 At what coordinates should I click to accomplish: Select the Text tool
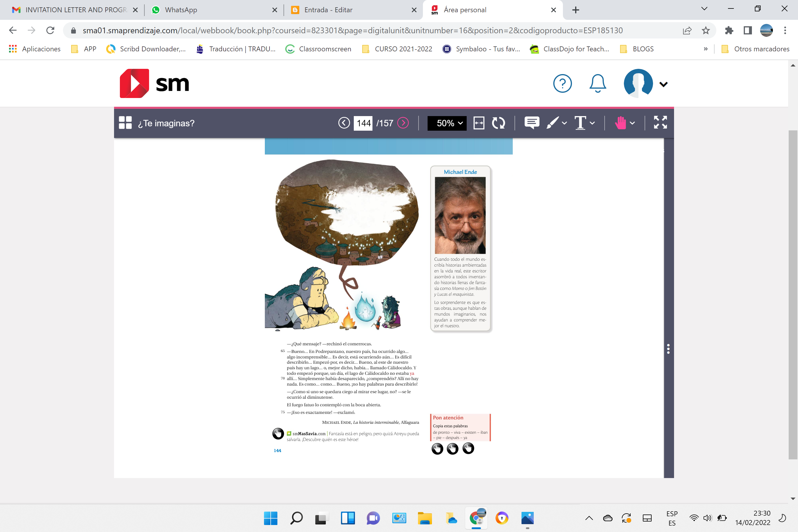point(580,123)
